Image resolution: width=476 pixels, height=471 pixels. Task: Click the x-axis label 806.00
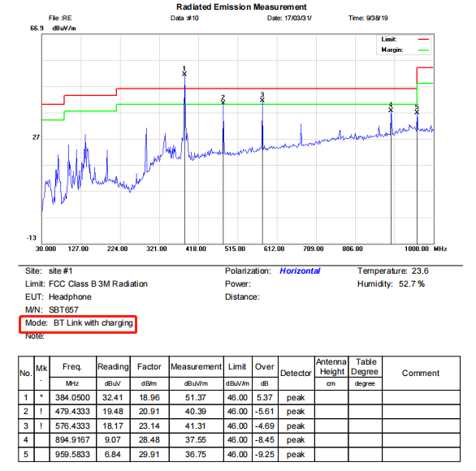(353, 248)
